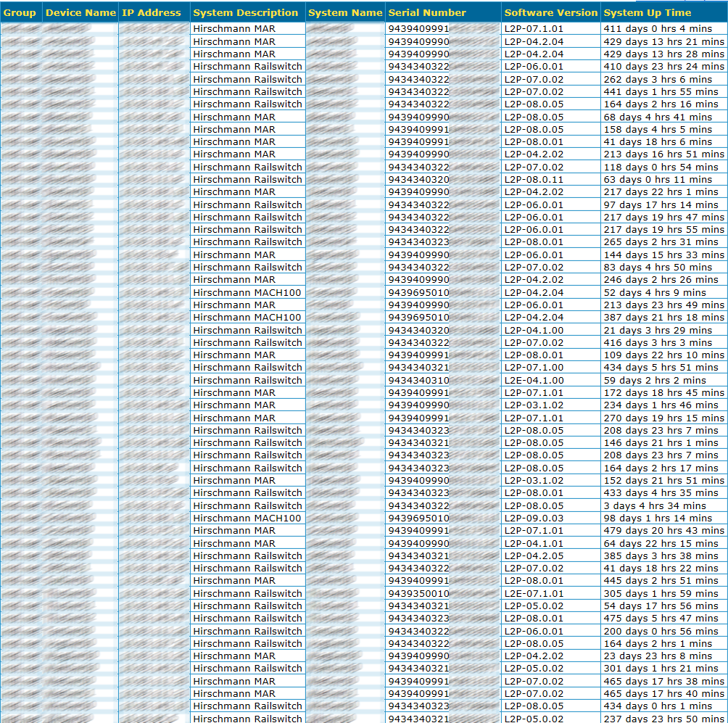This screenshot has height=723, width=728.
Task: Click Hirschmann MACH100 in the 98 days row
Action: (x=247, y=519)
